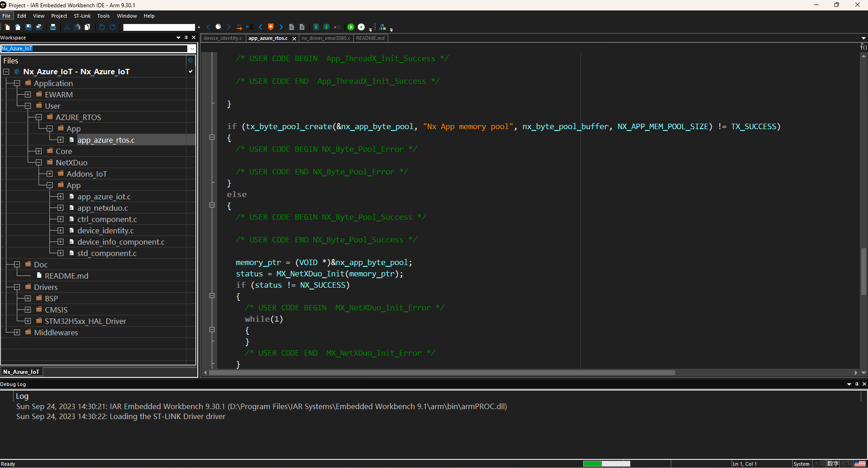Click the Go To line icon
This screenshot has width=868, height=468.
coord(249,27)
